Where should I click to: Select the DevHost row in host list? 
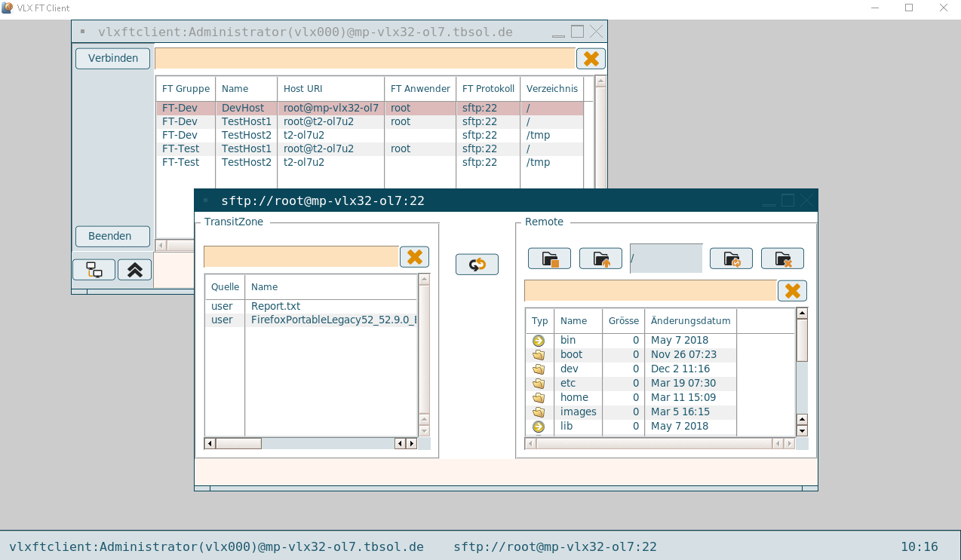242,109
